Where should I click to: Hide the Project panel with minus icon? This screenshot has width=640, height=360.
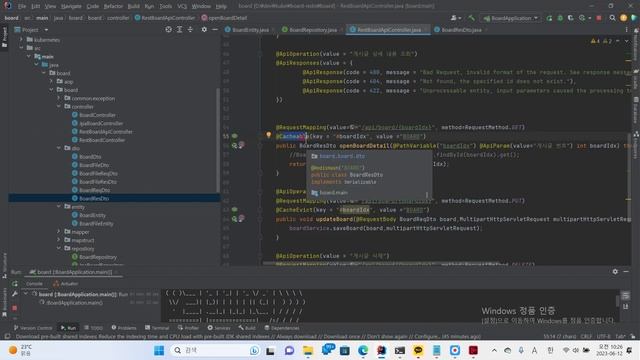pyautogui.click(x=215, y=30)
